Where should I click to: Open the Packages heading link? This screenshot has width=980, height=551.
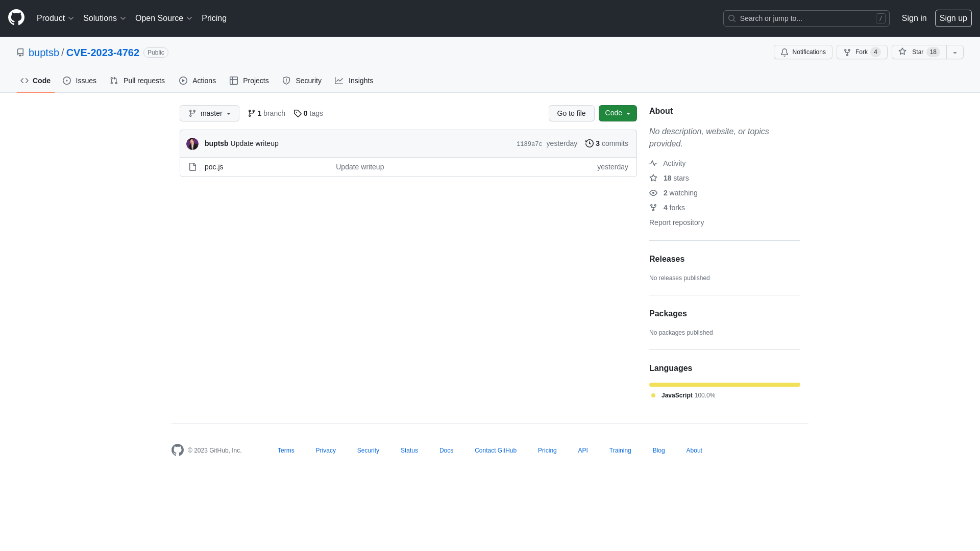668,314
